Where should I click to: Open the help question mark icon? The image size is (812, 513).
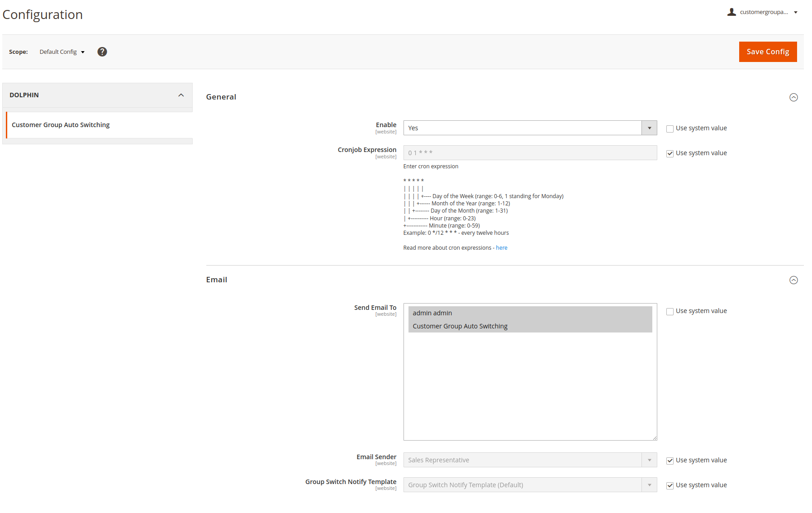coord(102,52)
